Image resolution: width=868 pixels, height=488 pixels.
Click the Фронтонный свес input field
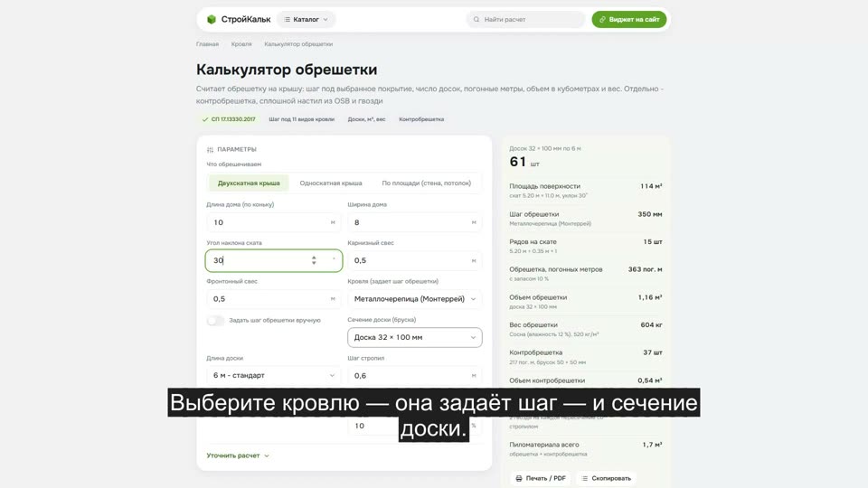tap(273, 299)
